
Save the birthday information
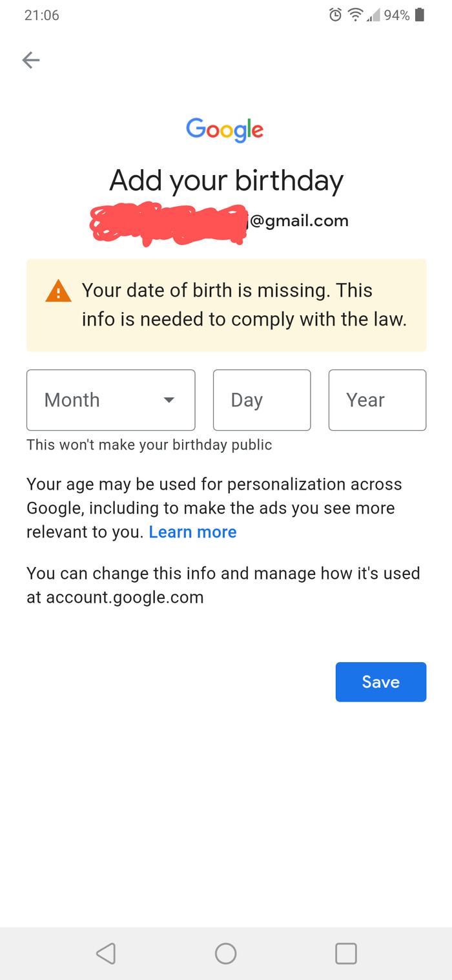380,682
